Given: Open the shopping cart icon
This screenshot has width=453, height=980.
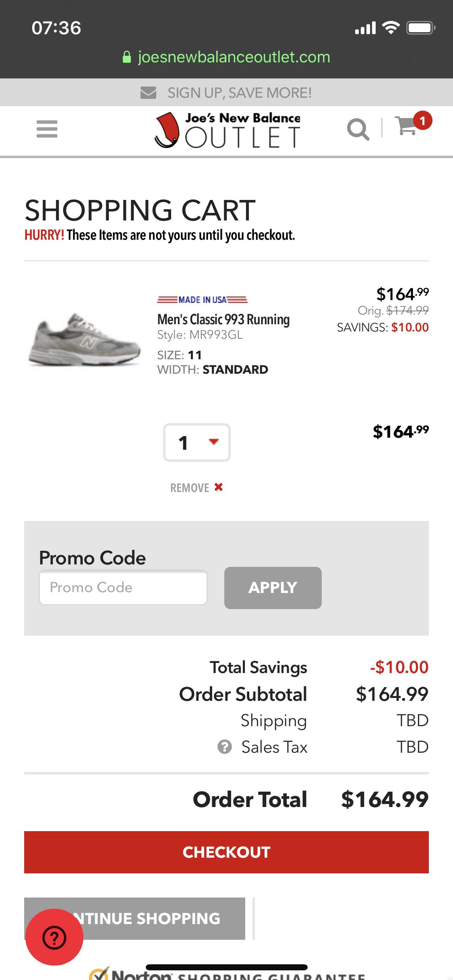Looking at the screenshot, I should pyautogui.click(x=406, y=126).
